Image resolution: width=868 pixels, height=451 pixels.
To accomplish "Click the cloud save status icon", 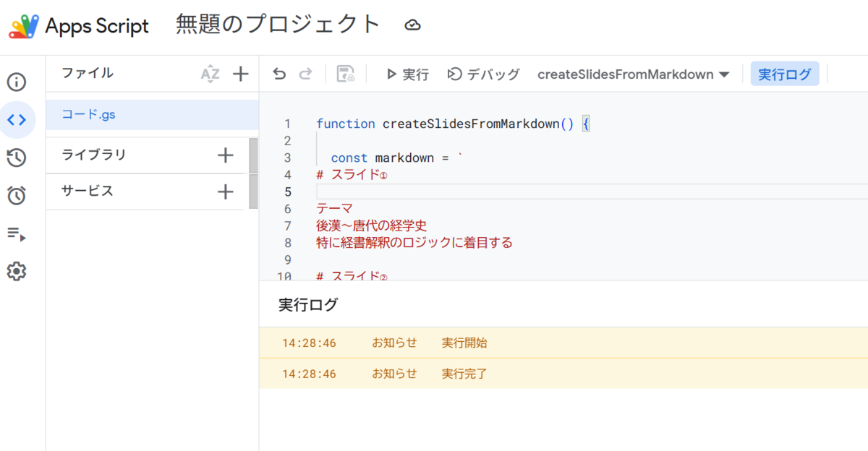I will 412,25.
